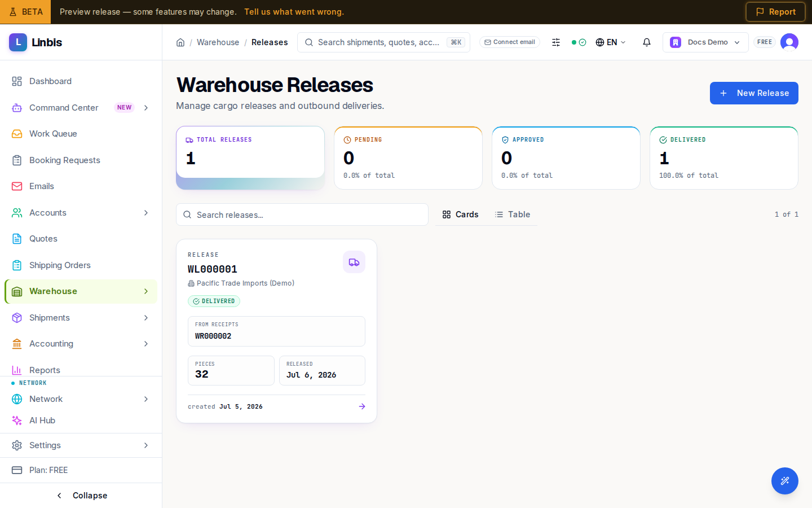Switch to Table view
Screen dimensions: 812x508
click(x=513, y=214)
